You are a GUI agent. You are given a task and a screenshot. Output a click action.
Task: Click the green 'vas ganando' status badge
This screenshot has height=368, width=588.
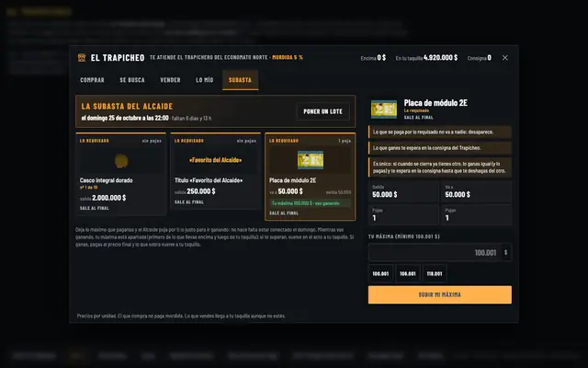click(x=311, y=203)
